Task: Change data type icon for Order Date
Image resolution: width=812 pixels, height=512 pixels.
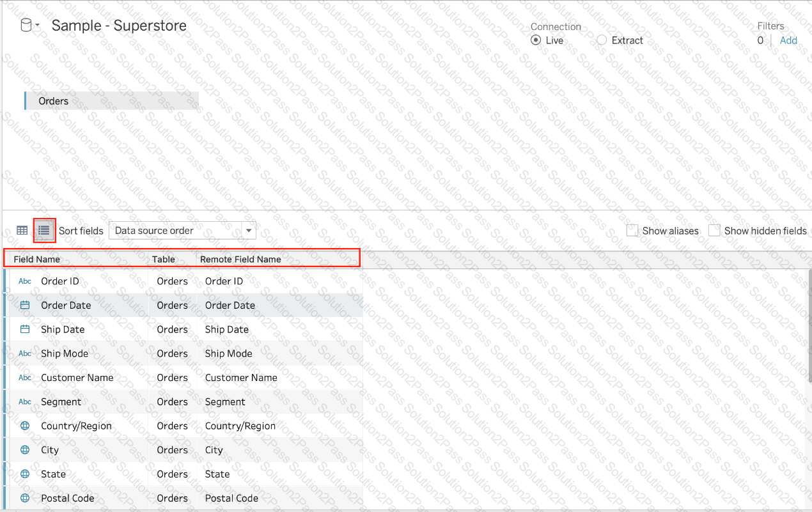Action: click(x=25, y=306)
